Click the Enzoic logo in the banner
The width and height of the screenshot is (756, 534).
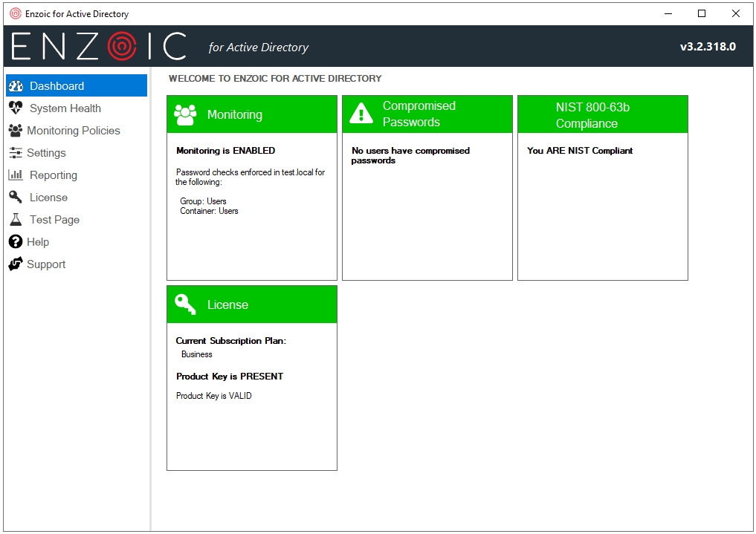click(x=99, y=47)
